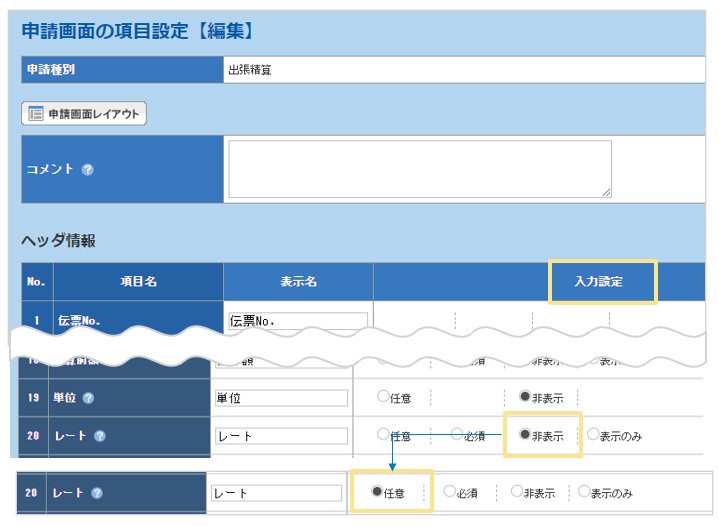Click the レート display name field in the bottom row
This screenshot has height=527, width=719.
[x=277, y=493]
